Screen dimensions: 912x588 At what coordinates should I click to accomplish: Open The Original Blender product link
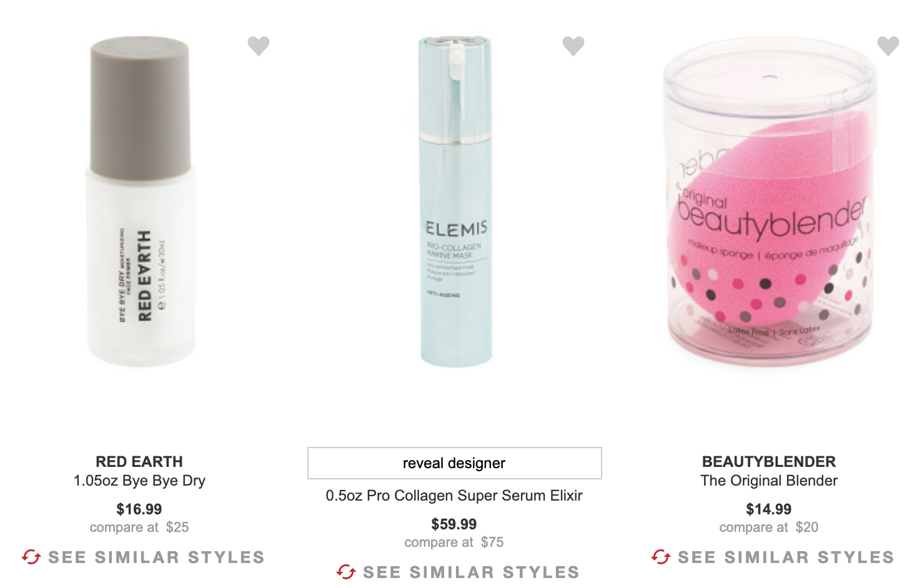coord(769,481)
